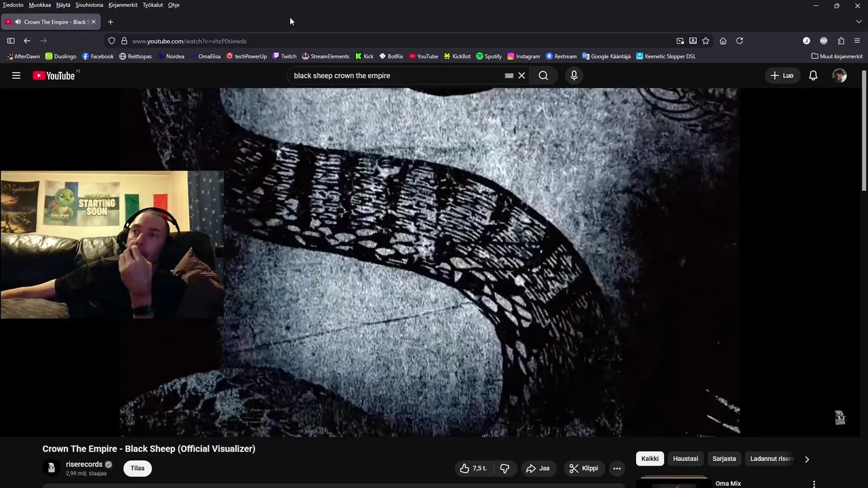Open the AfterDawn bookmark

pos(24,56)
